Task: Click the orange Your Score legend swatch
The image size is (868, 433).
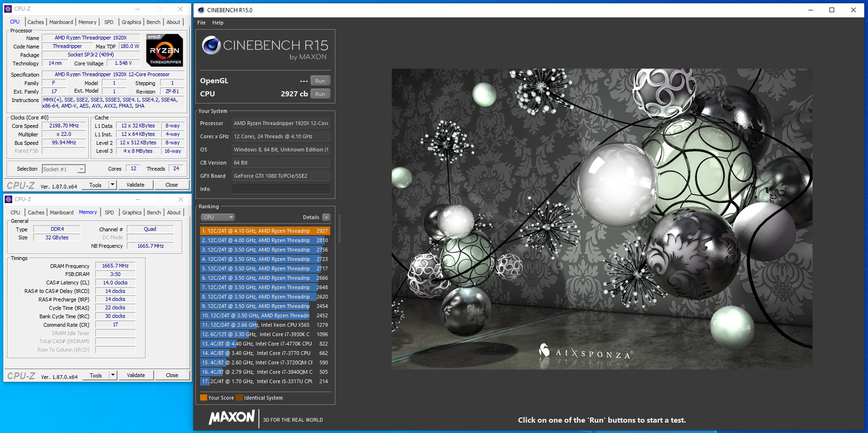Action: pos(203,398)
